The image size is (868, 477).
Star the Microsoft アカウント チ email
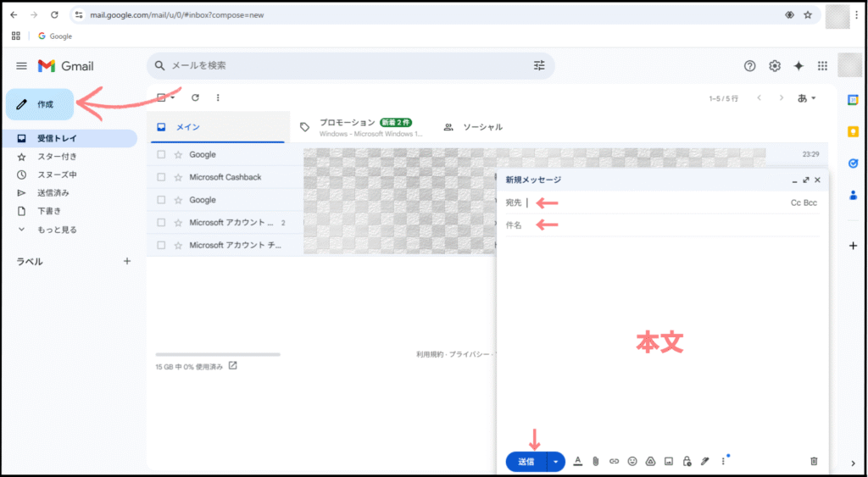pyautogui.click(x=178, y=245)
